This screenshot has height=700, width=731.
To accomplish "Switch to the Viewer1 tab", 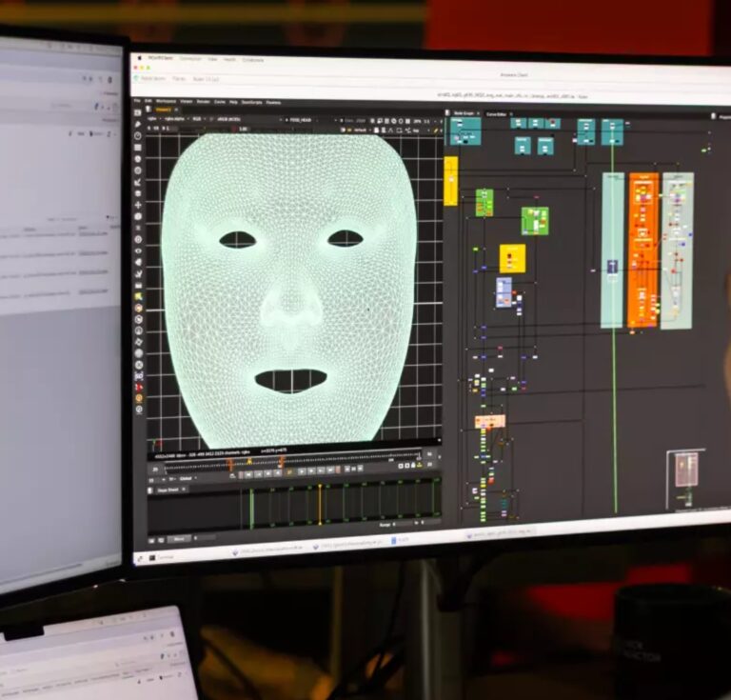I will [x=163, y=110].
